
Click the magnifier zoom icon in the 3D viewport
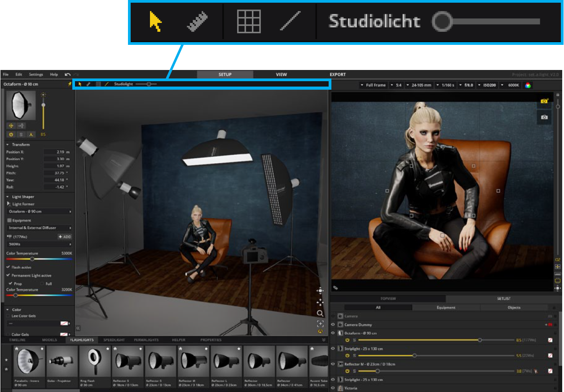(x=320, y=313)
